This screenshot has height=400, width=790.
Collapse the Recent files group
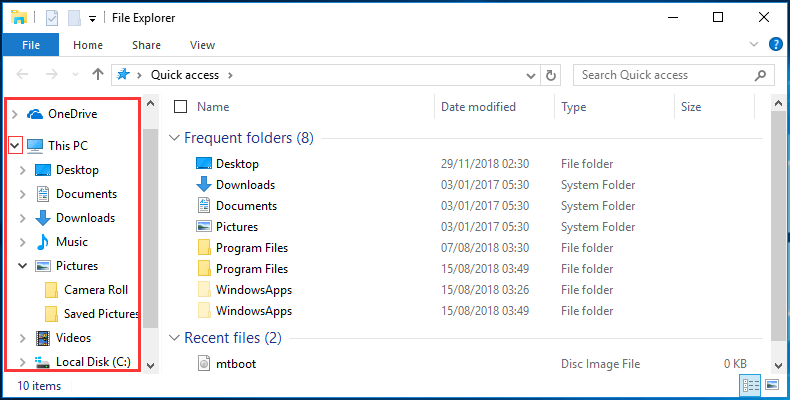tap(174, 338)
